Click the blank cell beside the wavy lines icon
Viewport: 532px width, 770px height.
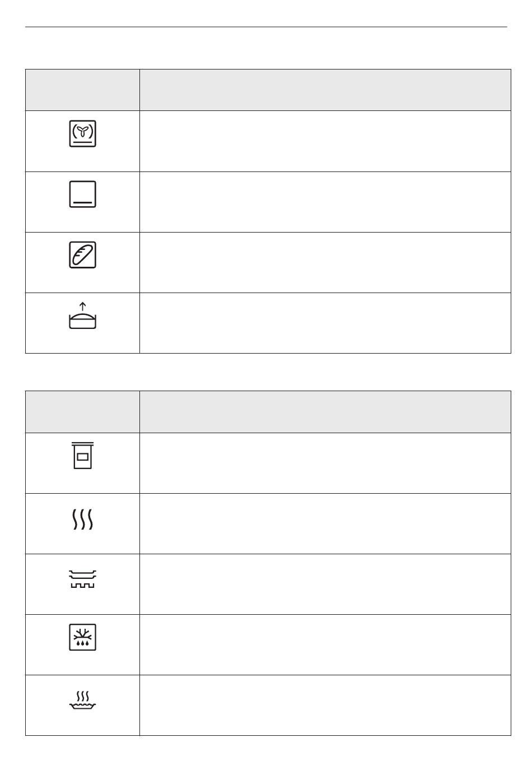tap(325, 523)
